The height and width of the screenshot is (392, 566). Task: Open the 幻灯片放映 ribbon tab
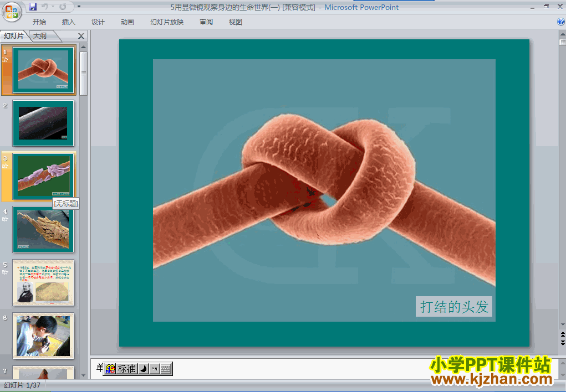[167, 22]
